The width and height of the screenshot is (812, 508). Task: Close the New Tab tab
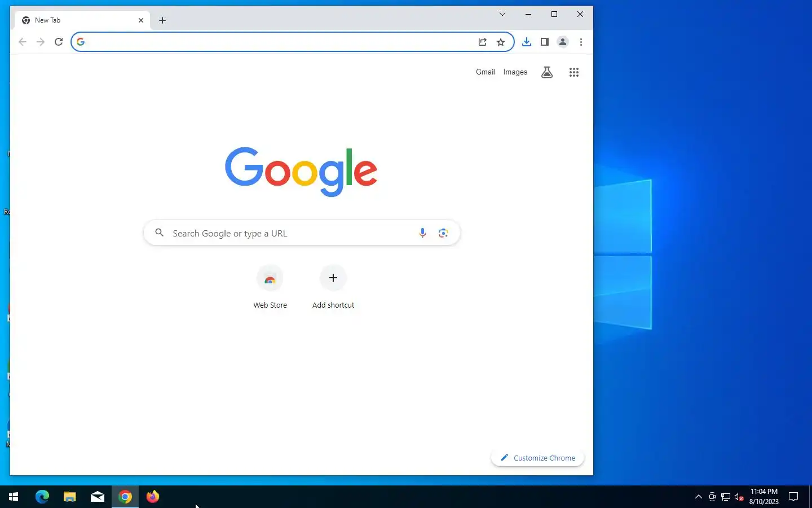tap(141, 20)
